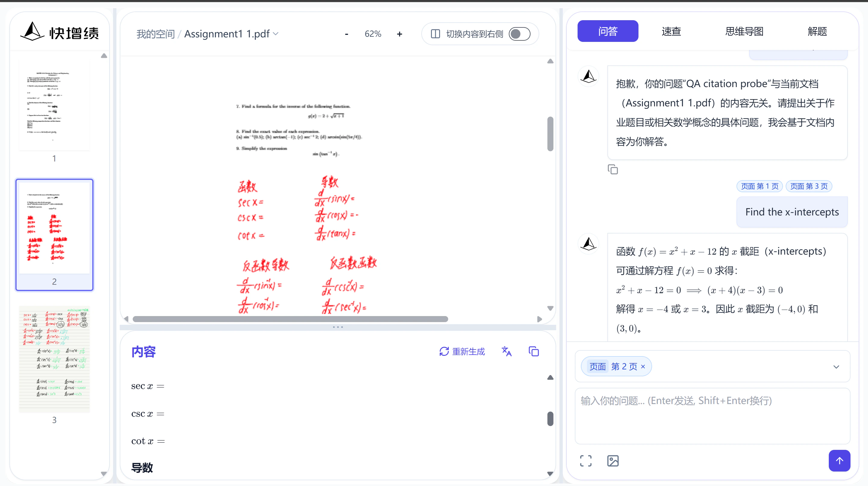Click PDF viewer horizontal scrollbar thumb

pos(290,319)
